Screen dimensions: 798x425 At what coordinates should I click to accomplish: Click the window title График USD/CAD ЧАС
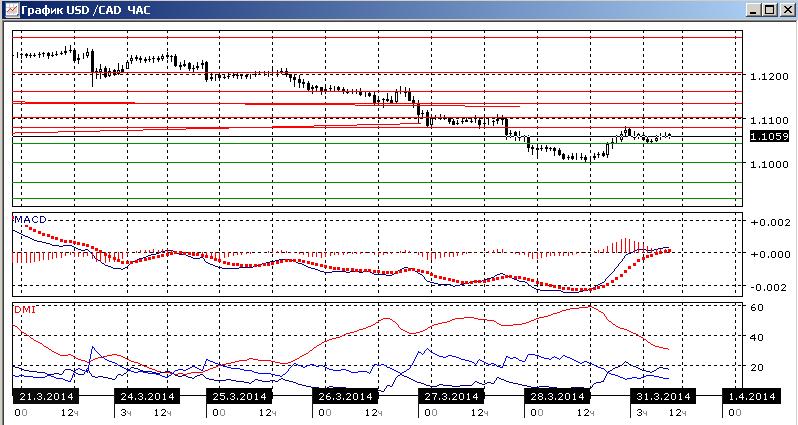pos(86,10)
